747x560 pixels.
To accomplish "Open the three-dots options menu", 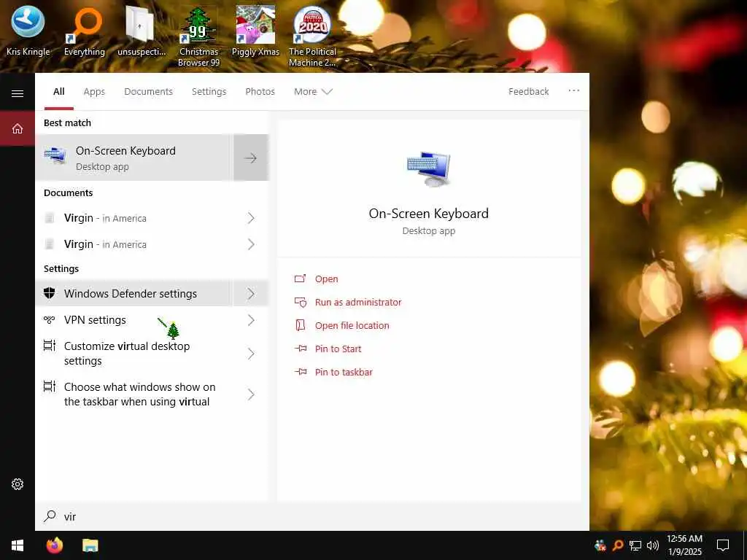I will (x=573, y=91).
